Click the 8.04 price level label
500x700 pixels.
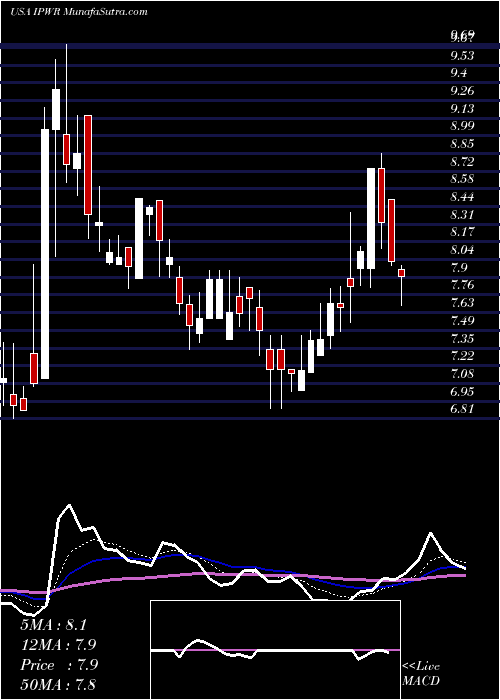462,250
